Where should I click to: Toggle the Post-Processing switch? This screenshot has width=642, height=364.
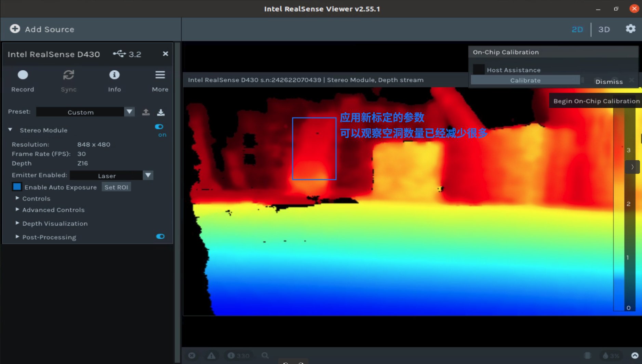click(x=160, y=237)
